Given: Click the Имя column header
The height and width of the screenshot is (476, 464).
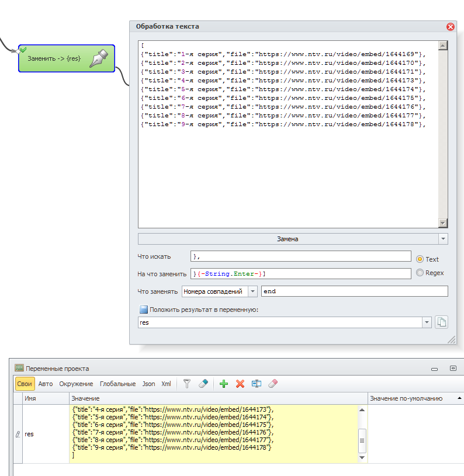Looking at the screenshot, I should (x=46, y=398).
